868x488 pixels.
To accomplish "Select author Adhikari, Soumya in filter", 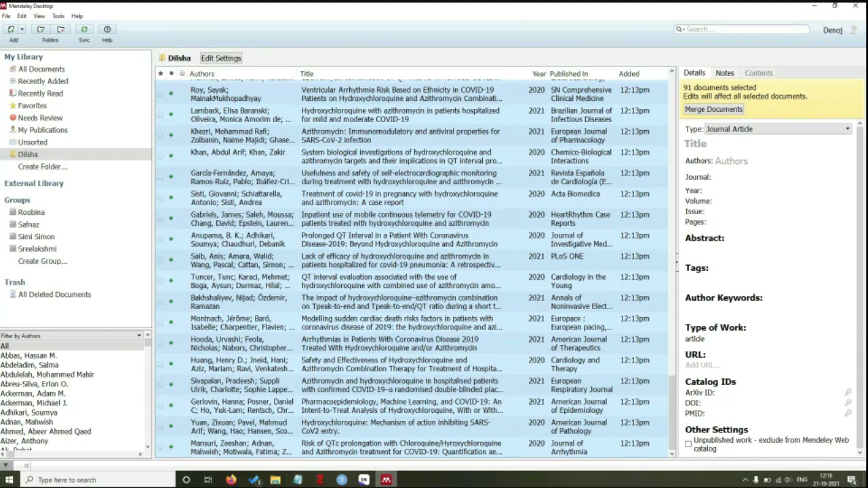I will point(28,413).
